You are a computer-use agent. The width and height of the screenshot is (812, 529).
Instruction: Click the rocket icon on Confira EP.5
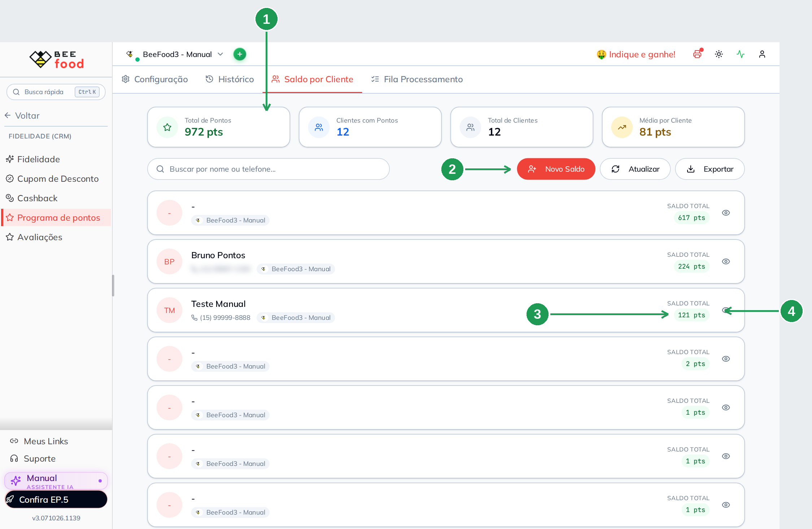pos(10,499)
